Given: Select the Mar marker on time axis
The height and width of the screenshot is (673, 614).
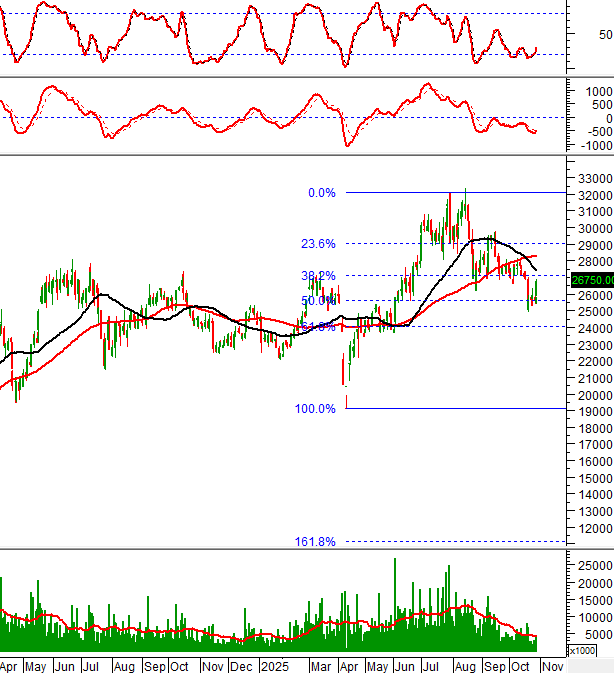Looking at the screenshot, I should pos(318,665).
